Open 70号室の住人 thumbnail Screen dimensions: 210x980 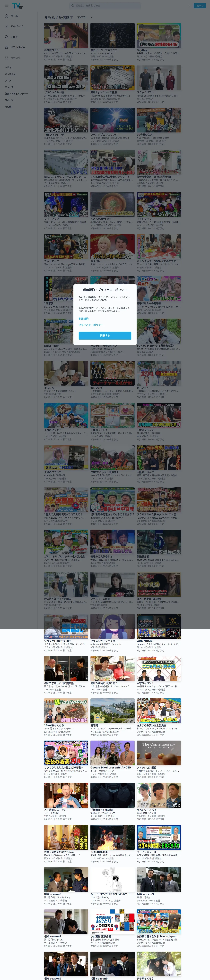click(159, 120)
